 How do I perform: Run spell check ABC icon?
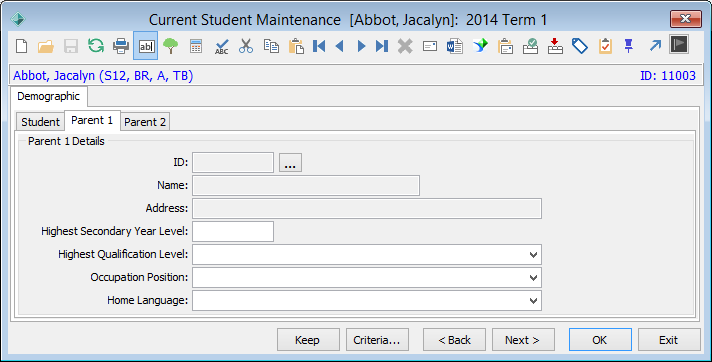pyautogui.click(x=222, y=46)
